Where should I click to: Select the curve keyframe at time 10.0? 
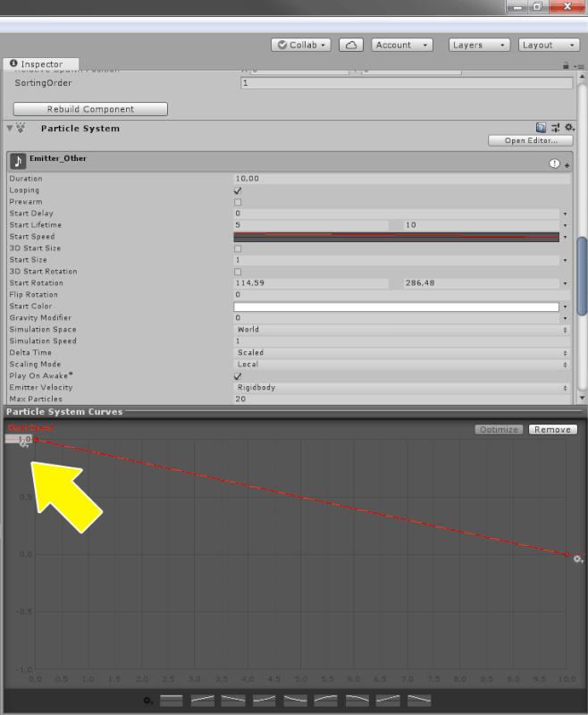tap(567, 554)
